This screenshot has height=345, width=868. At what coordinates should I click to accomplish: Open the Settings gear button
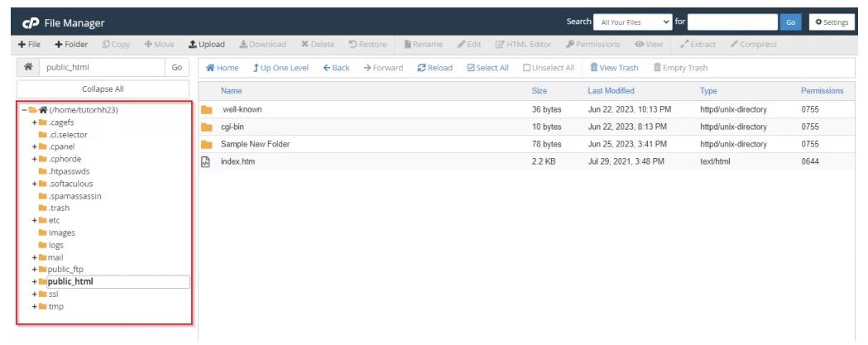(x=830, y=22)
